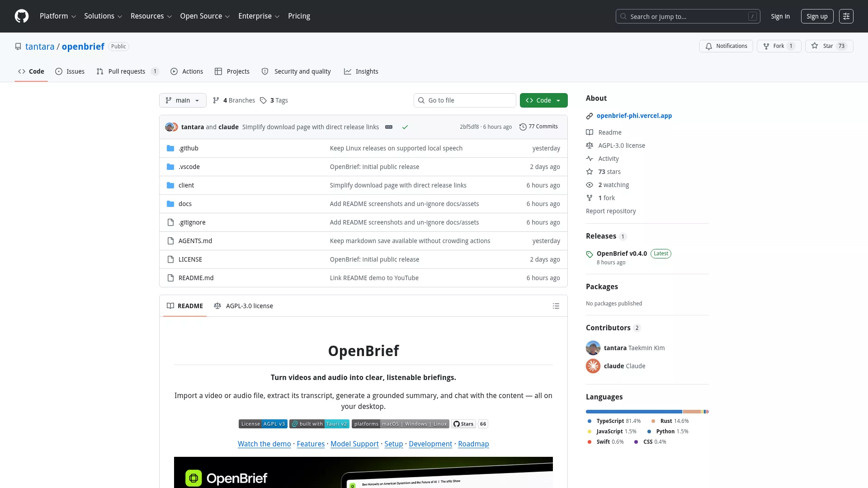Click the Model Support link
Image resolution: width=868 pixels, height=488 pixels.
(x=354, y=444)
